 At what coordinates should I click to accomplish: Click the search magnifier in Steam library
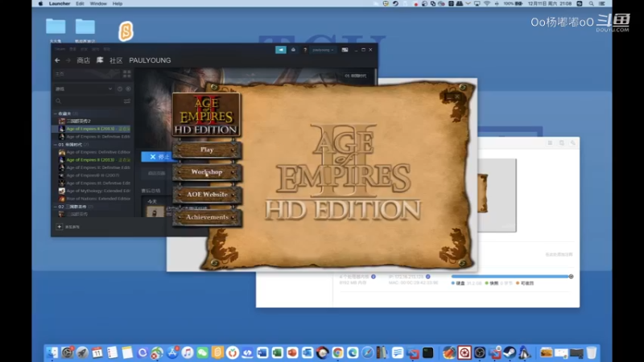58,101
